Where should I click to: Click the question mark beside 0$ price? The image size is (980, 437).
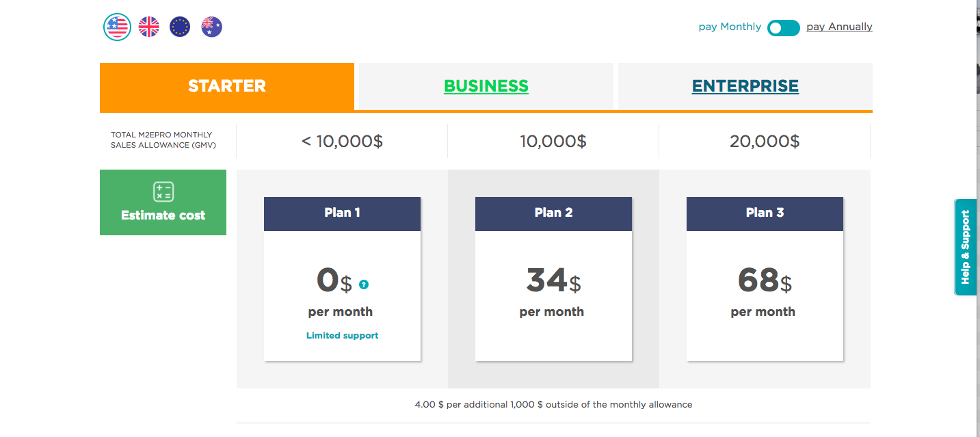[x=364, y=284]
